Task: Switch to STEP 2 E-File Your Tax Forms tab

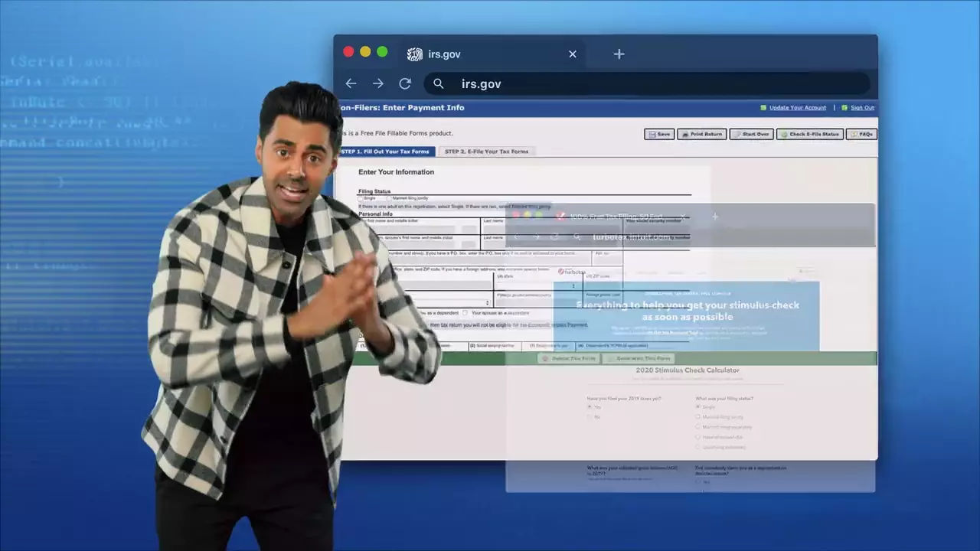Action: (x=486, y=152)
